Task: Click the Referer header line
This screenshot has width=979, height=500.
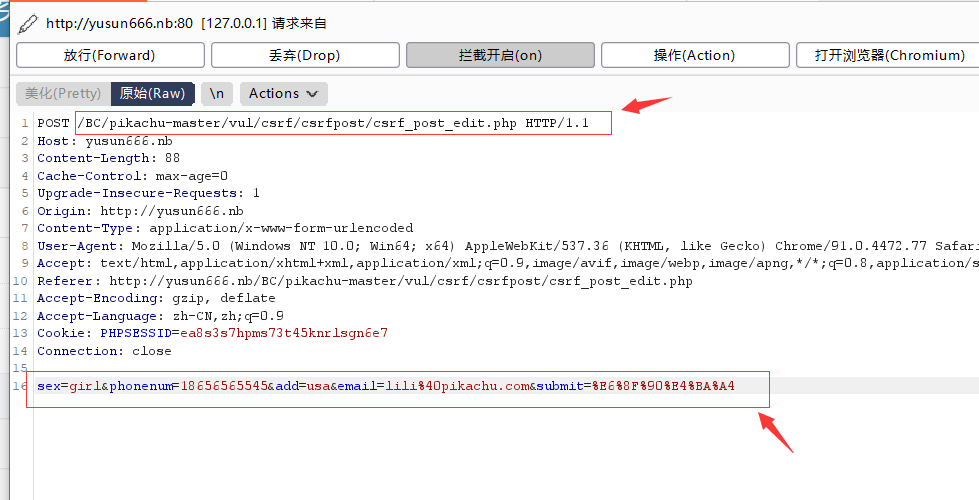Action: [365, 281]
